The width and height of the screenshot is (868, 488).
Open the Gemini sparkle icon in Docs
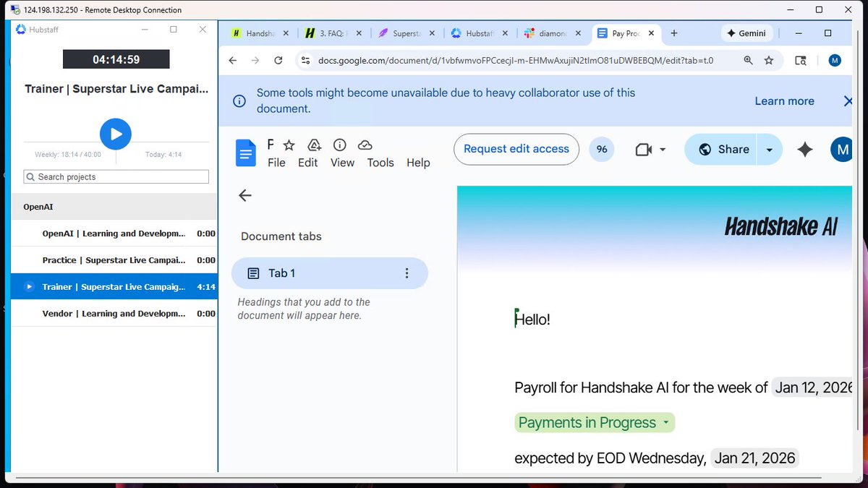(x=805, y=150)
